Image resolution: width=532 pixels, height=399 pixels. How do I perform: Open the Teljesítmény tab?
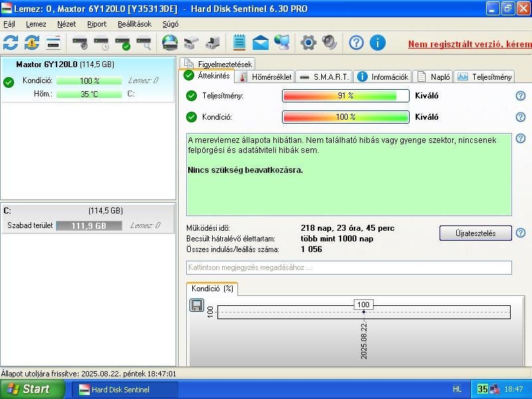484,77
